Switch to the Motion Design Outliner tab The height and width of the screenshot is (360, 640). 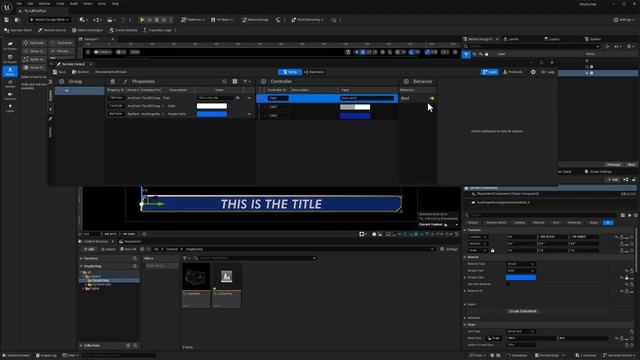click(x=480, y=39)
